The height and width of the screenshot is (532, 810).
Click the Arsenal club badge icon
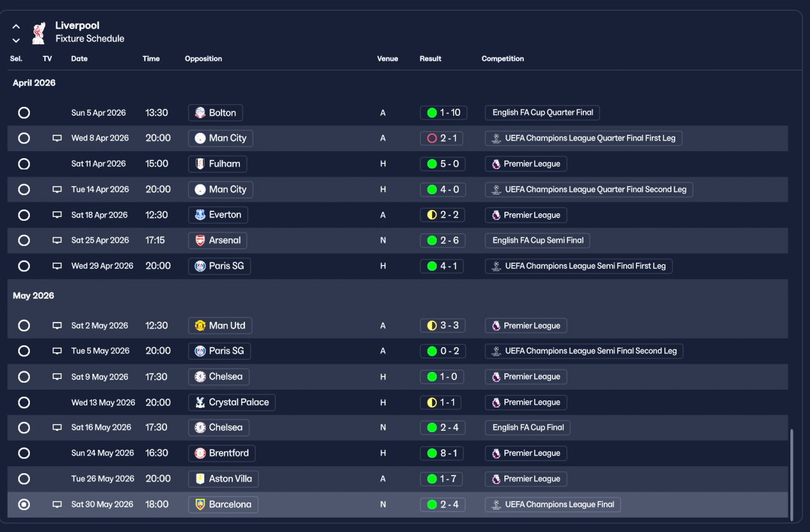(x=200, y=240)
